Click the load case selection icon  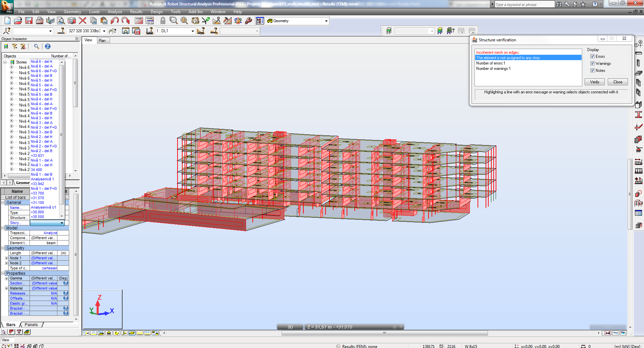coord(150,31)
